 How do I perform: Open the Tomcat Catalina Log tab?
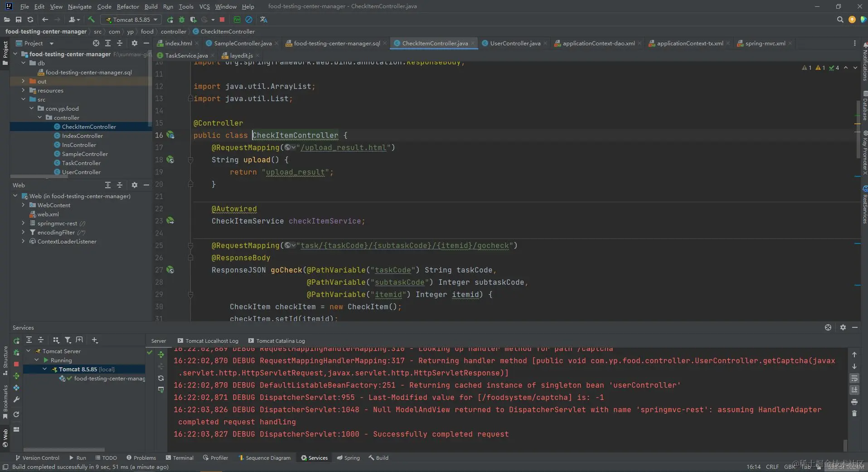[x=276, y=341]
